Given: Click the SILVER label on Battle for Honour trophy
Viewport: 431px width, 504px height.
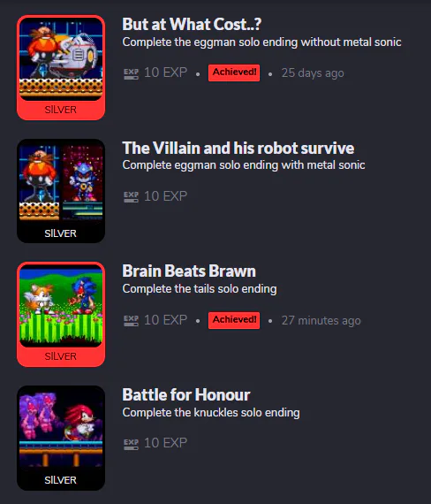Looking at the screenshot, I should (x=61, y=480).
